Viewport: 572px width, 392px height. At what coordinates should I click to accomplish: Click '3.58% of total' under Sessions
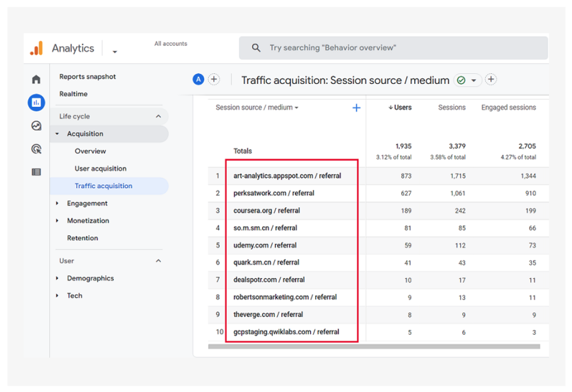click(447, 157)
